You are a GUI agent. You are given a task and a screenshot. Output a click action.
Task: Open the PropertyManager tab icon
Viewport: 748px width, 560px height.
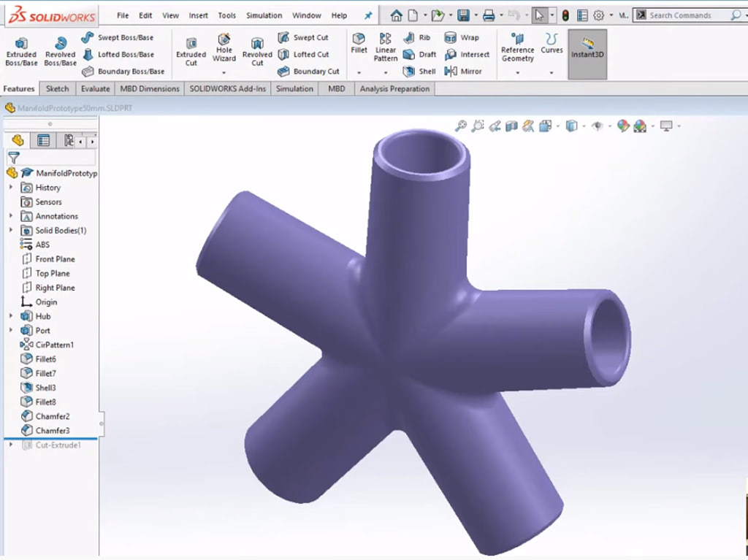pyautogui.click(x=44, y=141)
